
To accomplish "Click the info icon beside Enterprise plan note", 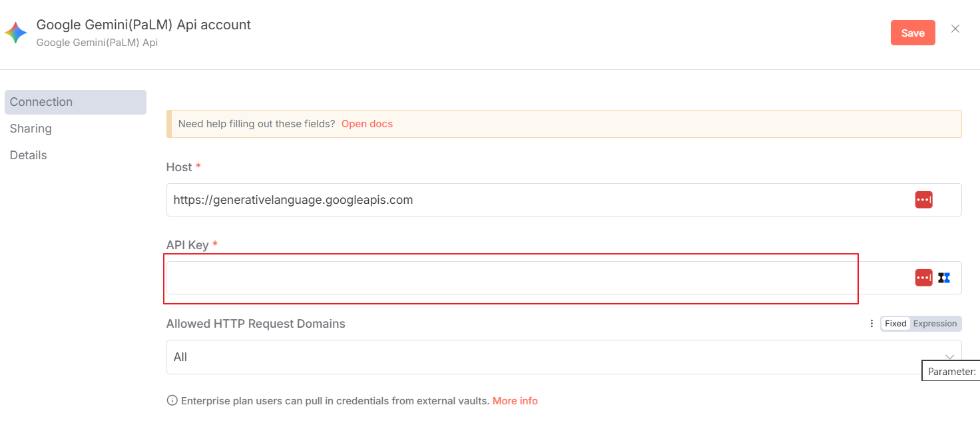I will click(172, 401).
